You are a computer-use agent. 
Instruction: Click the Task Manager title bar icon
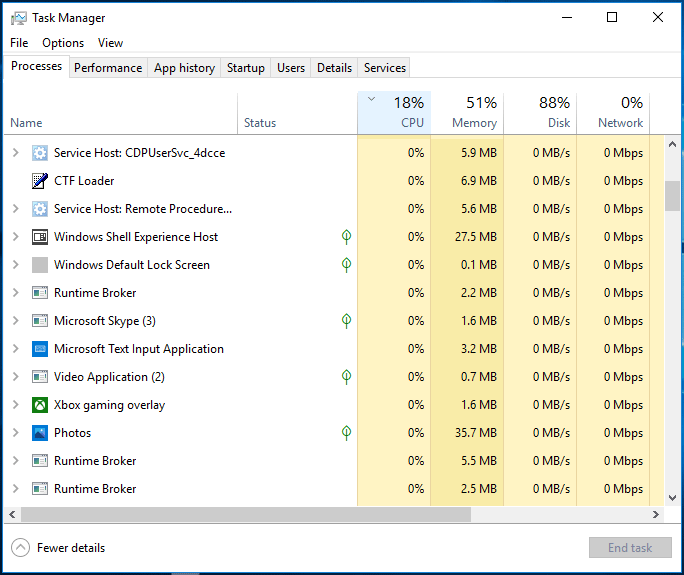19,18
